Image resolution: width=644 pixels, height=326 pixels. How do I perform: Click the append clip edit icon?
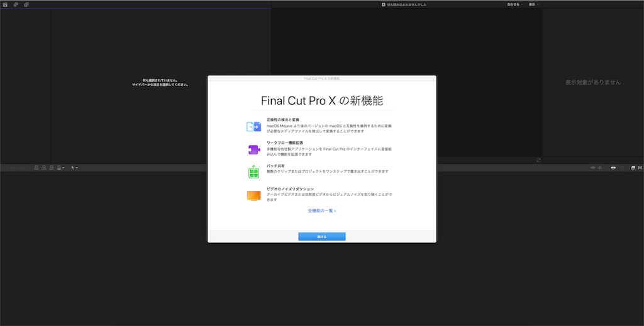point(52,168)
